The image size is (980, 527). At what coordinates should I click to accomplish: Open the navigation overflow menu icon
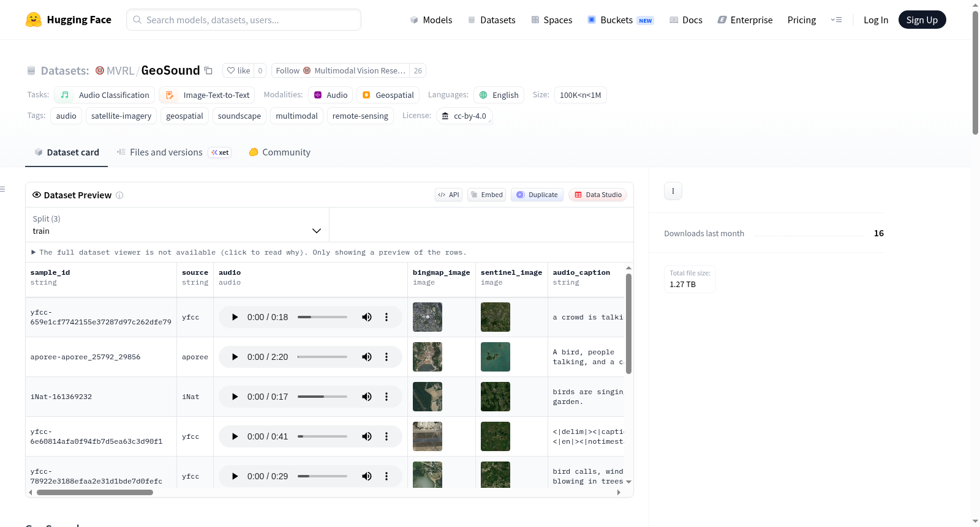[x=836, y=20]
